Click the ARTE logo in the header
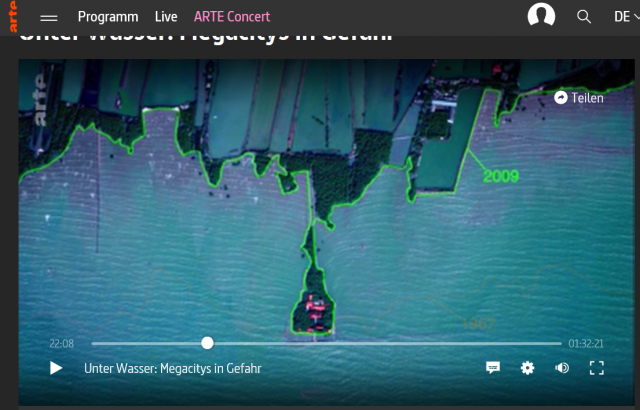Viewport: 640px width, 410px height. (x=10, y=16)
